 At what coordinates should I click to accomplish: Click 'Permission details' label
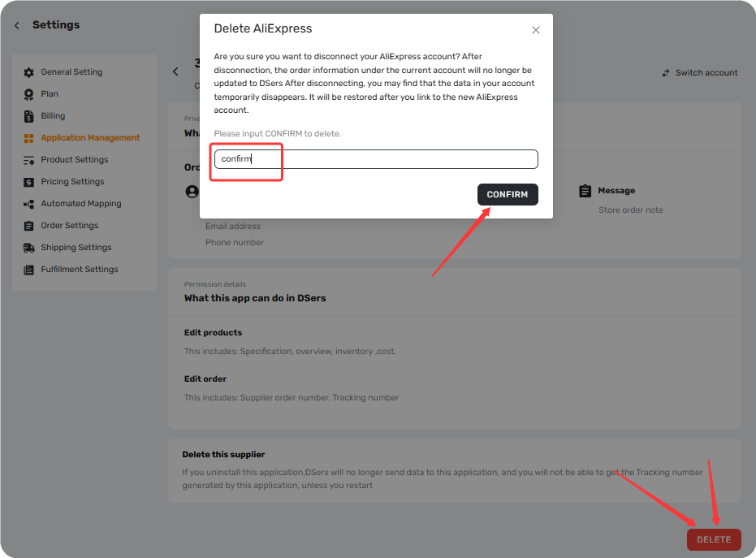[215, 284]
